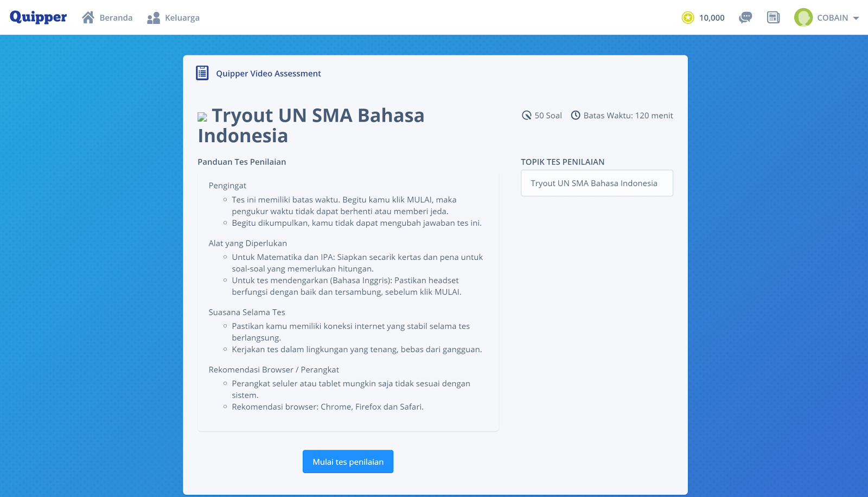Click the Tryout UN SMA Bahasa Indonesia heading
Image resolution: width=868 pixels, height=497 pixels.
pyautogui.click(x=311, y=125)
